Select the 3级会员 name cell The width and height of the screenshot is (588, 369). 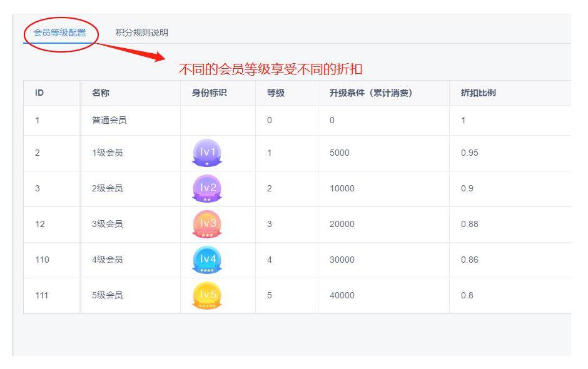(x=107, y=224)
